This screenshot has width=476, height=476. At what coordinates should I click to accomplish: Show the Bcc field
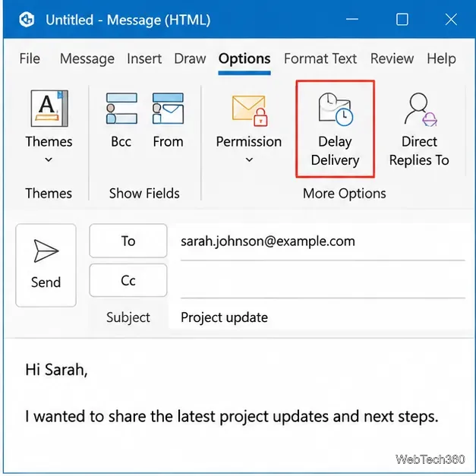tap(121, 121)
